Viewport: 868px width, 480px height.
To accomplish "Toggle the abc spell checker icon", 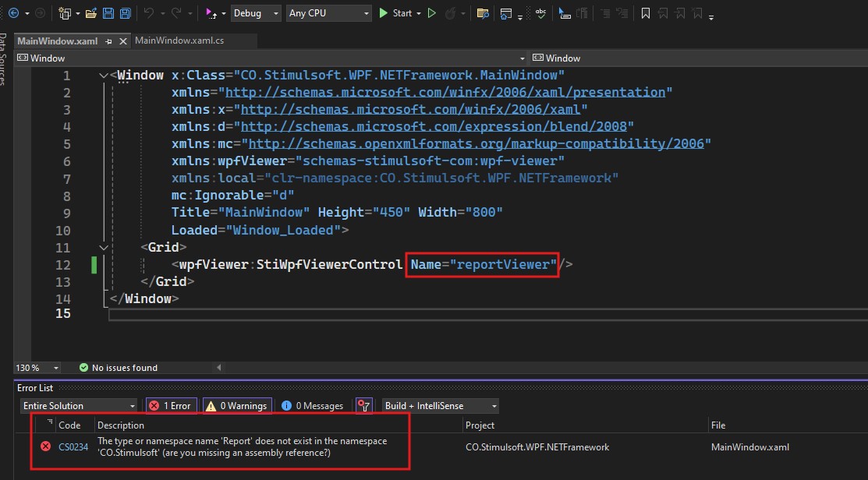I will click(x=540, y=12).
